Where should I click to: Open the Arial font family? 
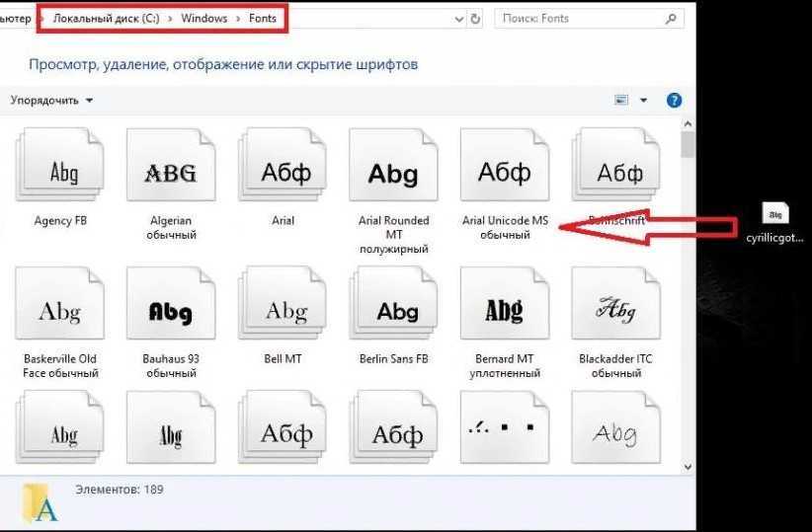tap(284, 173)
